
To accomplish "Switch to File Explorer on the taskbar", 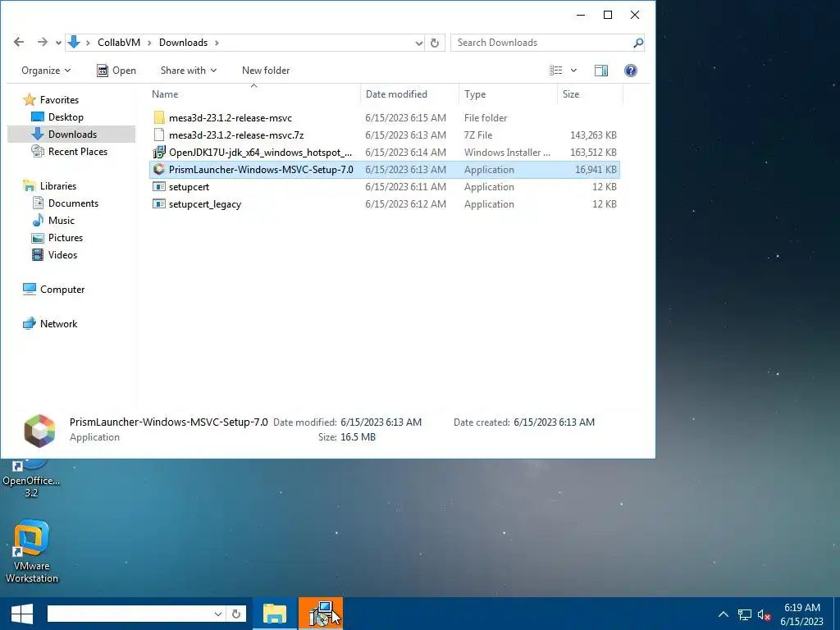I will point(274,614).
